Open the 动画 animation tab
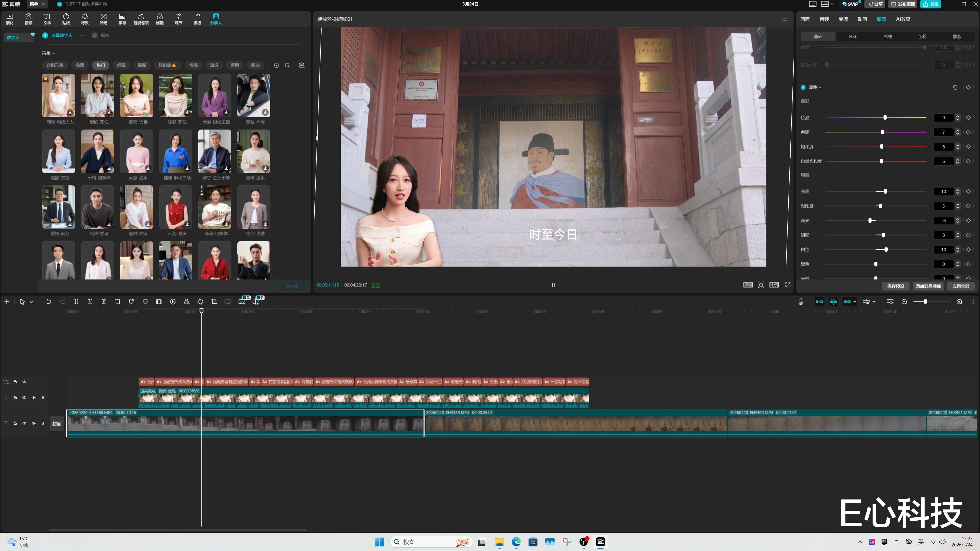The height and width of the screenshot is (551, 980). click(x=862, y=19)
